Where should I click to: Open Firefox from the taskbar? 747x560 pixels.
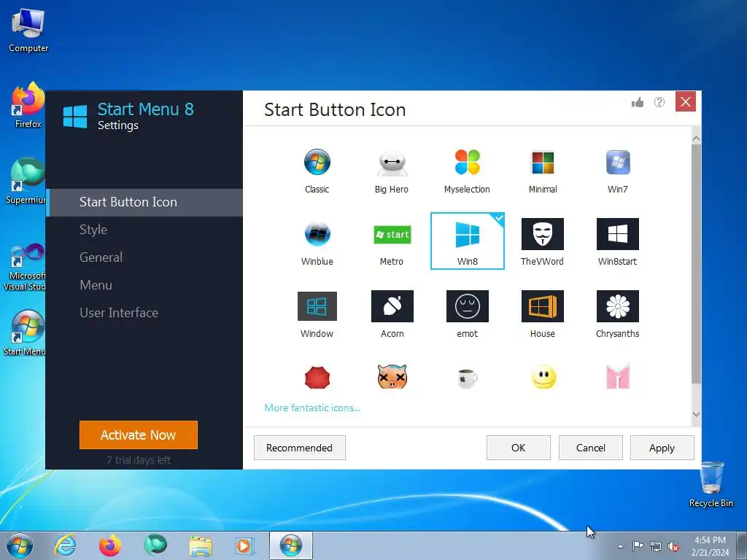(x=110, y=545)
